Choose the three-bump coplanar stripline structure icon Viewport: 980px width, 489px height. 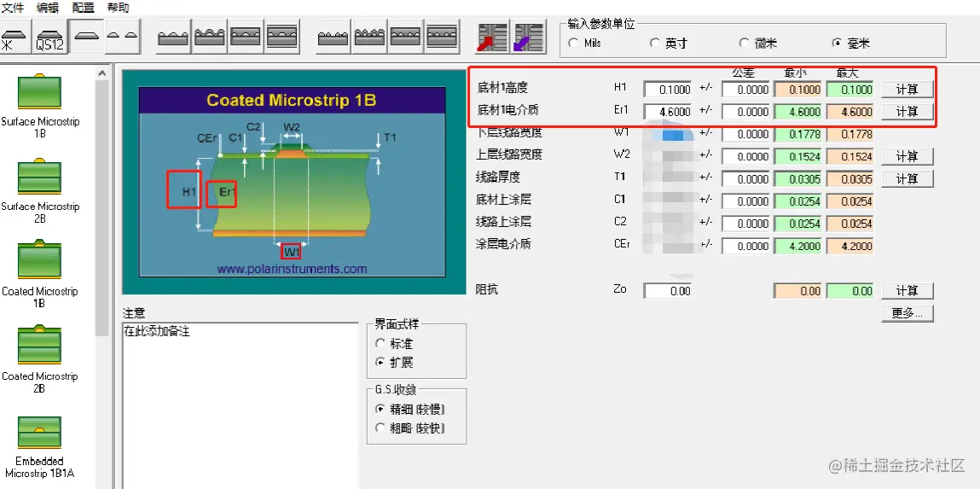point(282,38)
